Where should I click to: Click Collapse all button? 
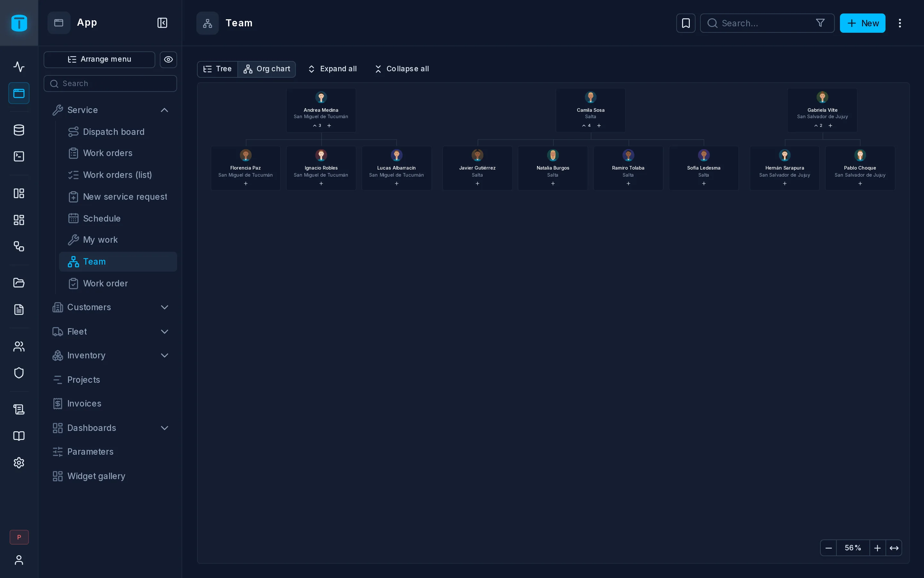(401, 69)
